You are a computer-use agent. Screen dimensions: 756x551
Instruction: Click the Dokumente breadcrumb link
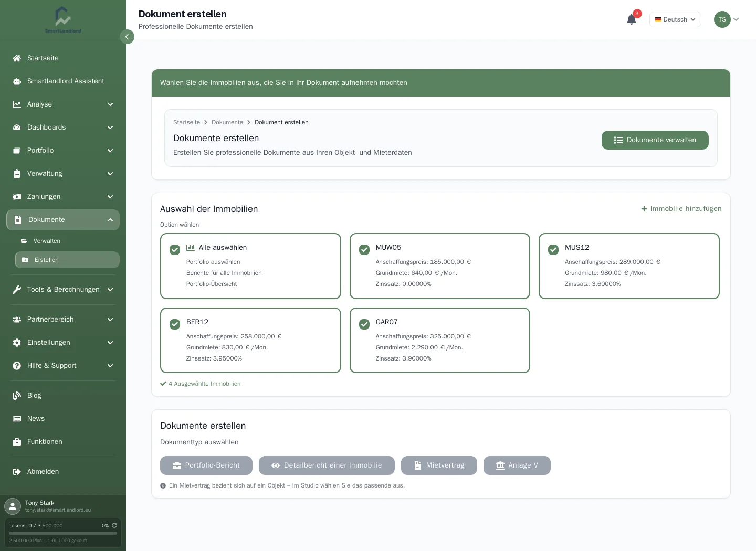[x=227, y=122]
